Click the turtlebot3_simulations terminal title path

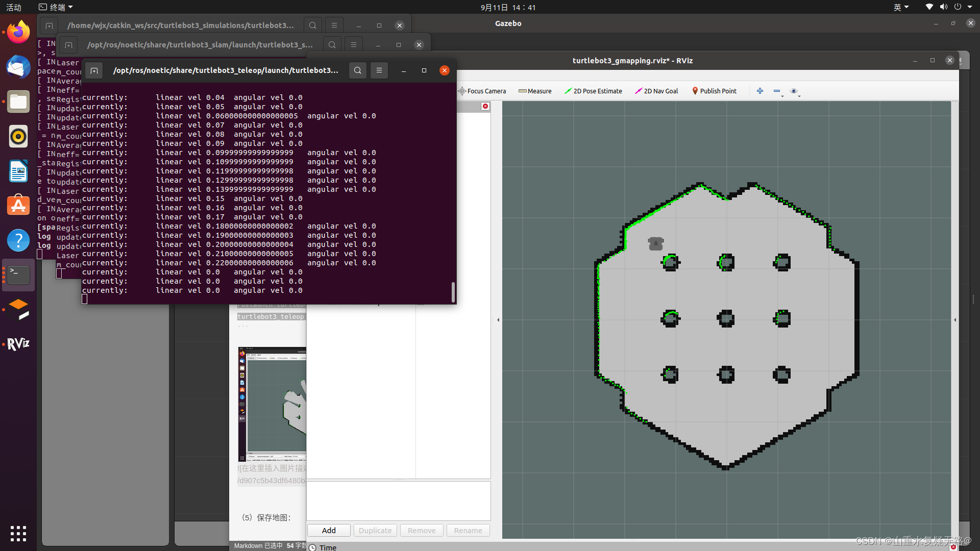pos(180,25)
